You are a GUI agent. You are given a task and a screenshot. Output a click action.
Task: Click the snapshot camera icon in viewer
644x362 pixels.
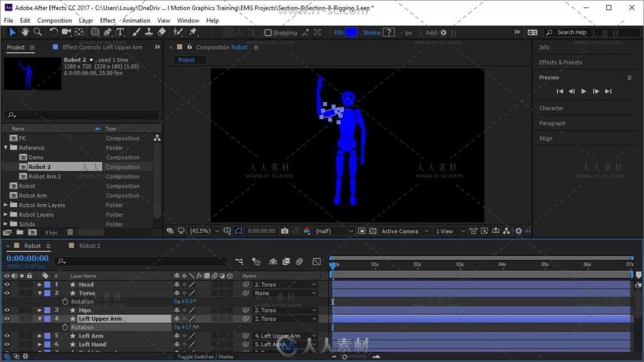point(285,231)
